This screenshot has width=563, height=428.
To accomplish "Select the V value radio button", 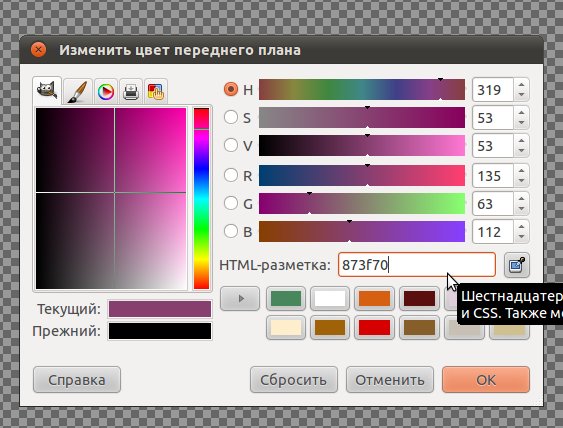I will click(231, 145).
